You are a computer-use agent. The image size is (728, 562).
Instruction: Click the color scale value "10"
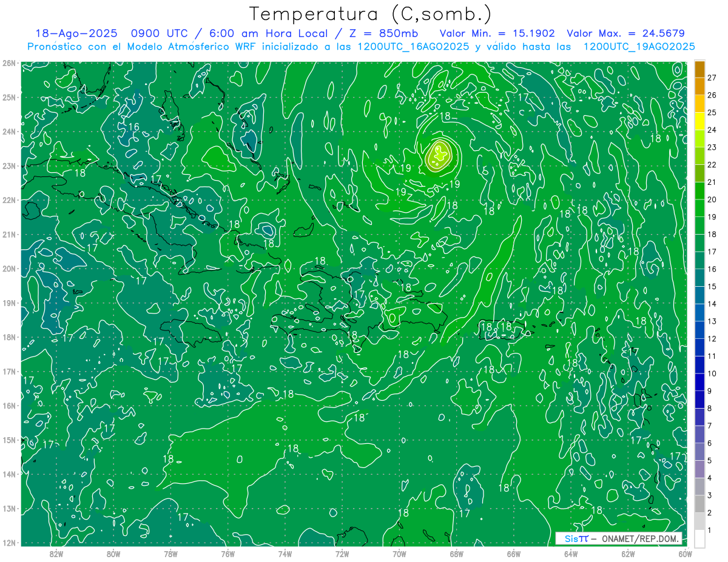(x=712, y=373)
